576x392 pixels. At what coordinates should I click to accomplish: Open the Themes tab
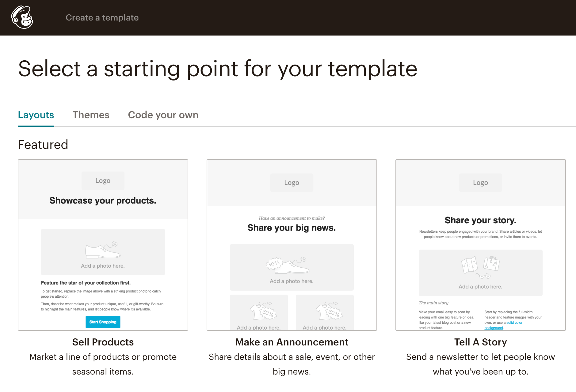(91, 115)
